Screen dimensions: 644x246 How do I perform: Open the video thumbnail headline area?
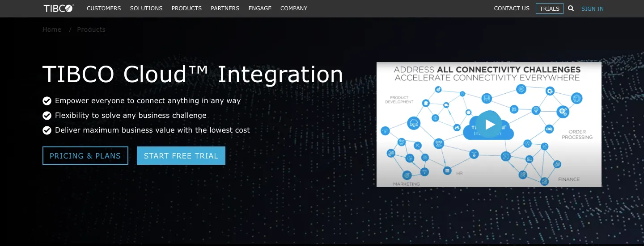[x=487, y=74]
